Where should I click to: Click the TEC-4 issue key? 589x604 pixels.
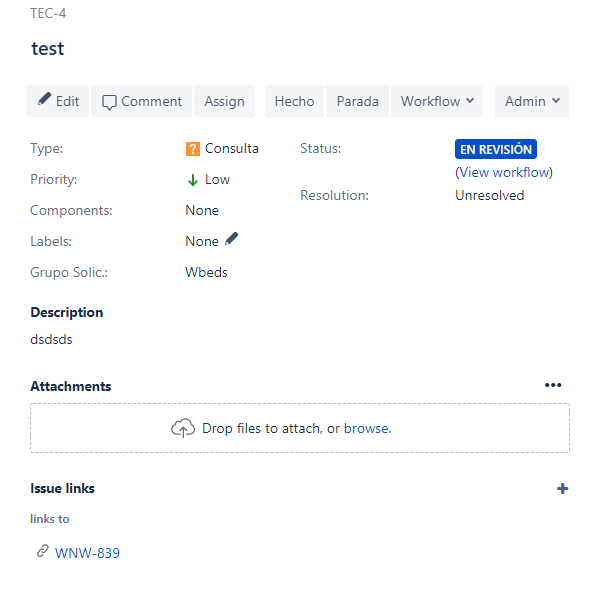[x=48, y=13]
